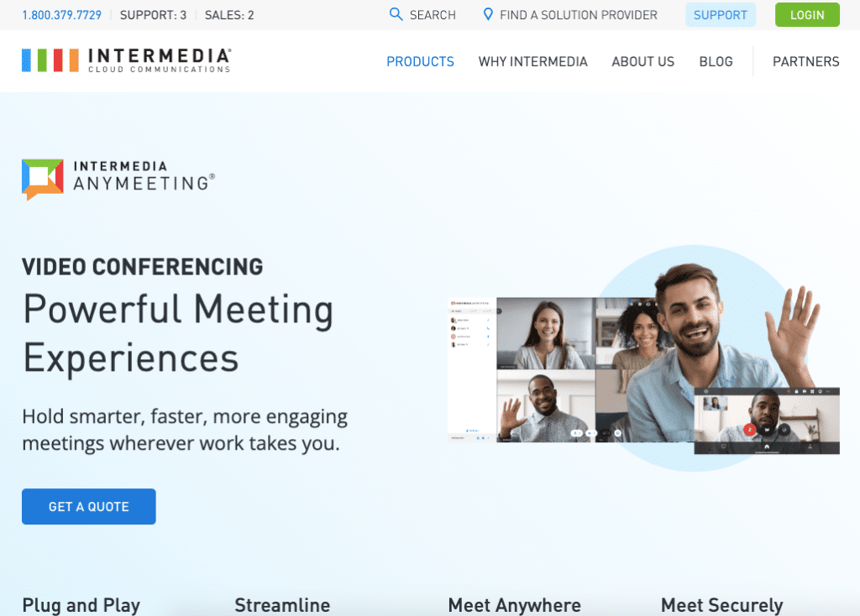This screenshot has width=860, height=616.
Task: Click the Intermedia colored bars logo
Action: tap(50, 60)
